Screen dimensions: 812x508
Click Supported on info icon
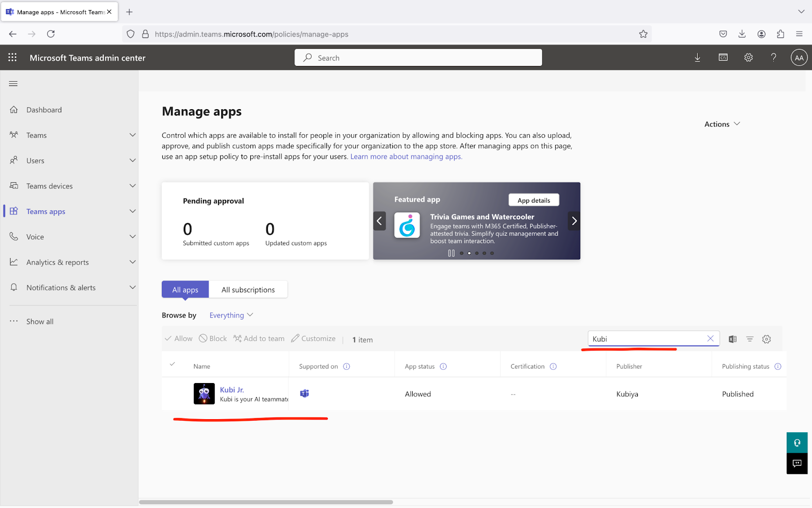(x=347, y=366)
